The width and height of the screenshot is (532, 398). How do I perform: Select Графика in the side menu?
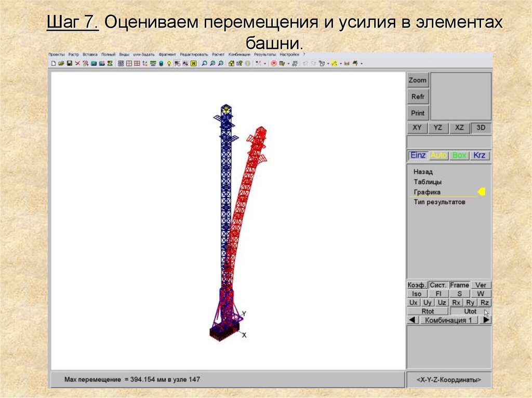(427, 192)
